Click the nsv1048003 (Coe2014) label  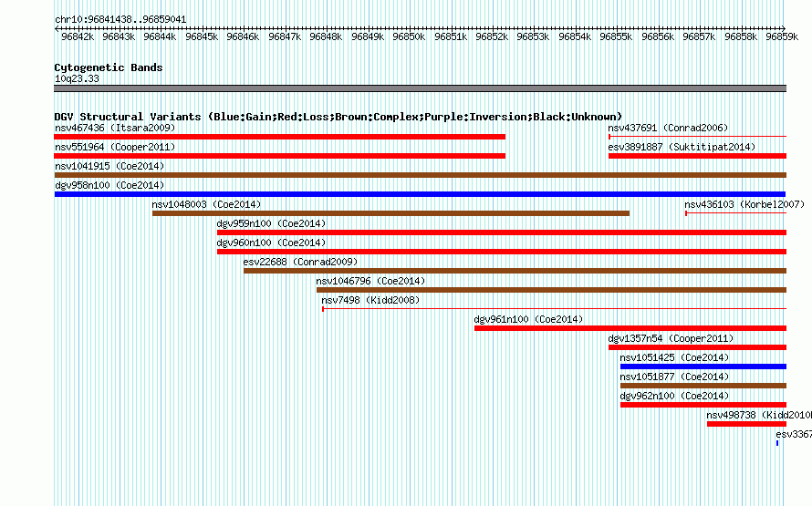206,204
